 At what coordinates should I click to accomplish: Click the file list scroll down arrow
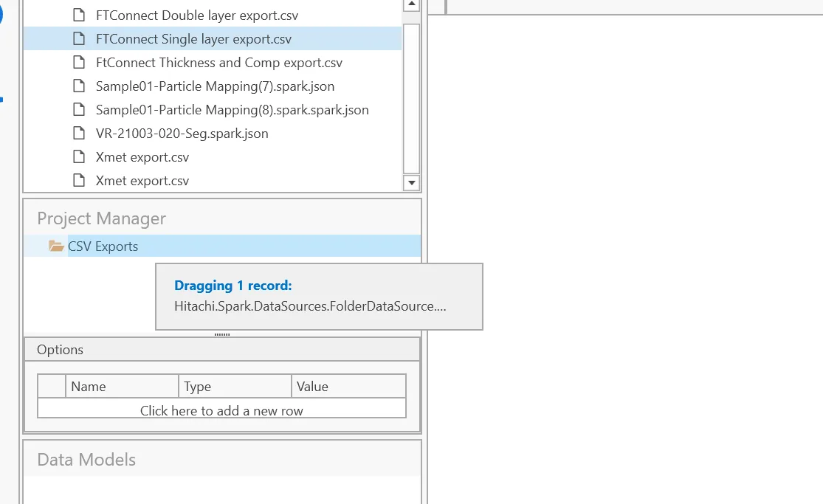pyautogui.click(x=412, y=183)
